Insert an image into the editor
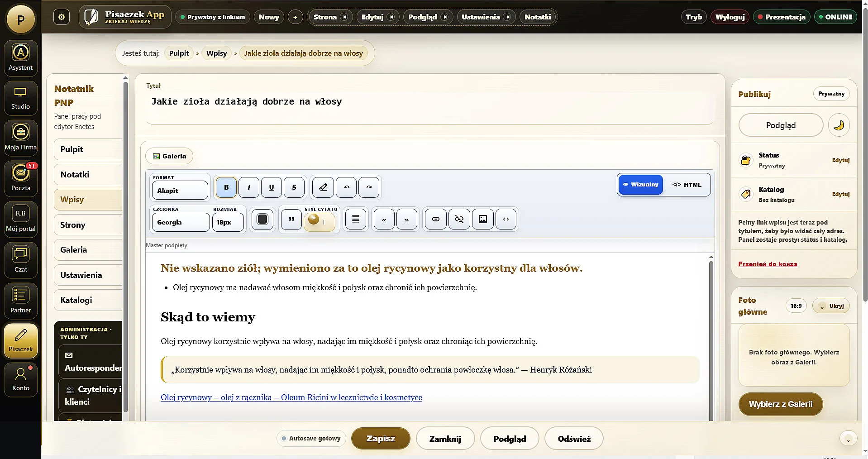868x459 pixels. click(483, 220)
